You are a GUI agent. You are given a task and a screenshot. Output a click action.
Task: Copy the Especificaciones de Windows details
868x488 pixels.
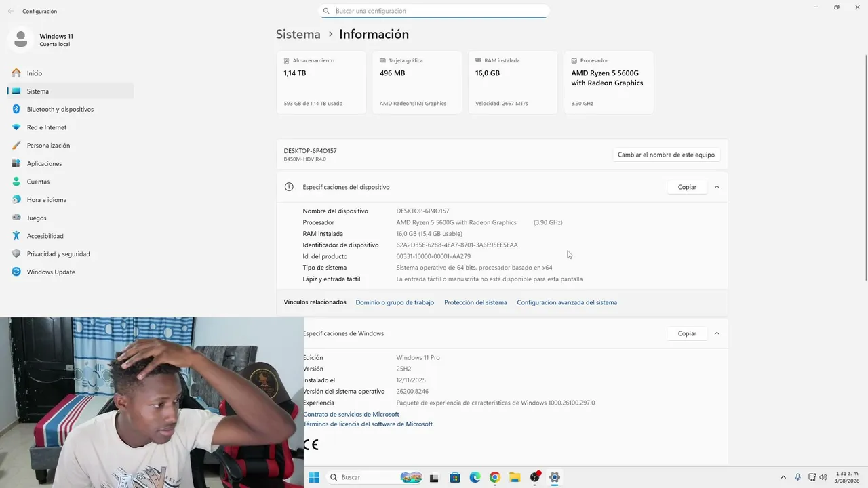point(687,333)
